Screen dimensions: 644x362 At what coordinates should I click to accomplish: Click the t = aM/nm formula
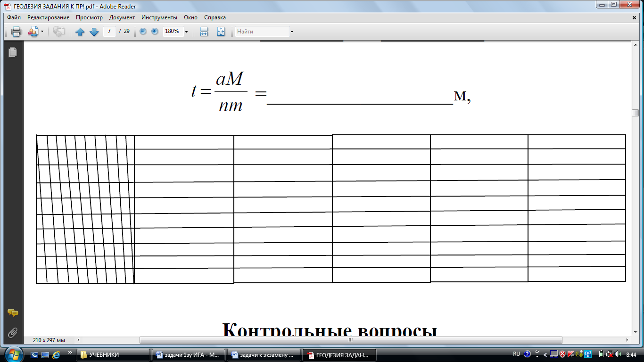point(220,93)
